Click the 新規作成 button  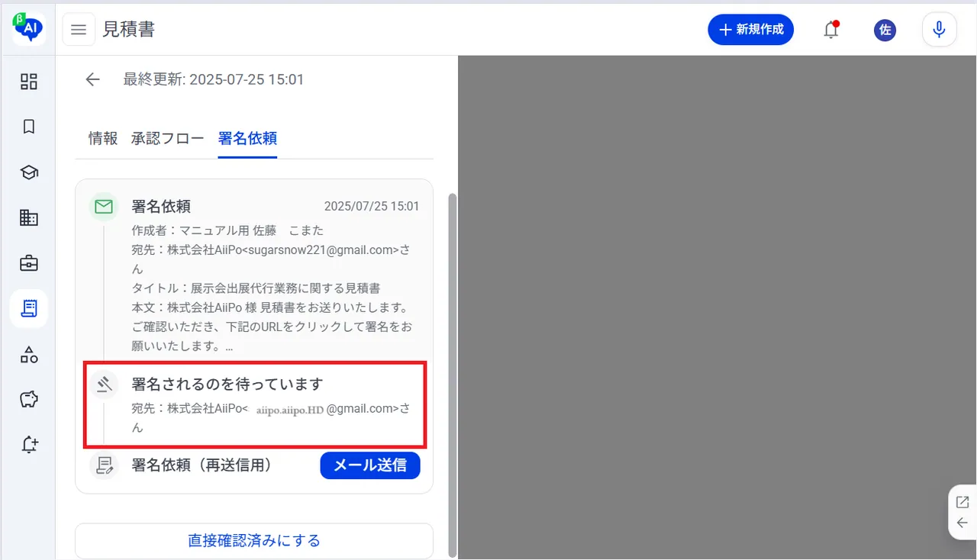751,30
